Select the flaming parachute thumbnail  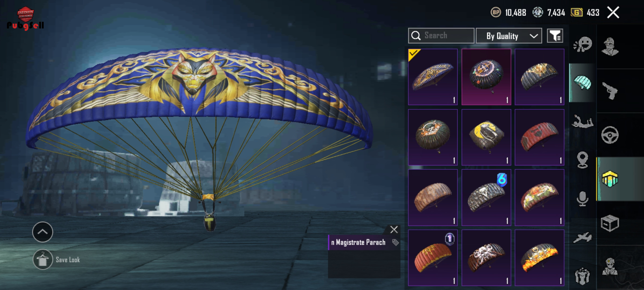(539, 258)
